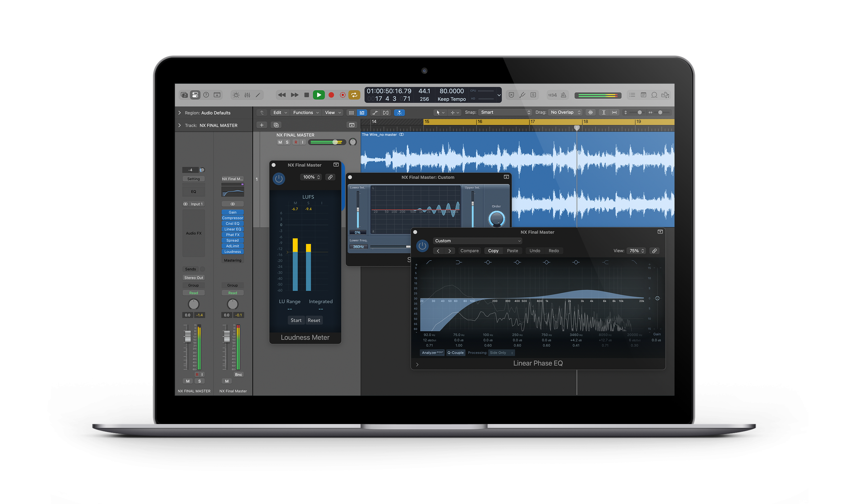Open the Library panel icon

pyautogui.click(x=184, y=95)
